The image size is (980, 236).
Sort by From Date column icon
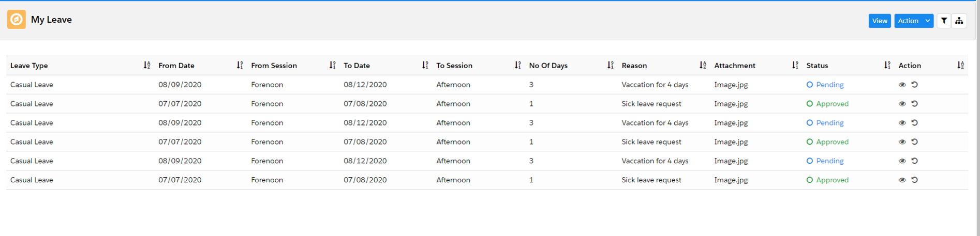tap(240, 65)
